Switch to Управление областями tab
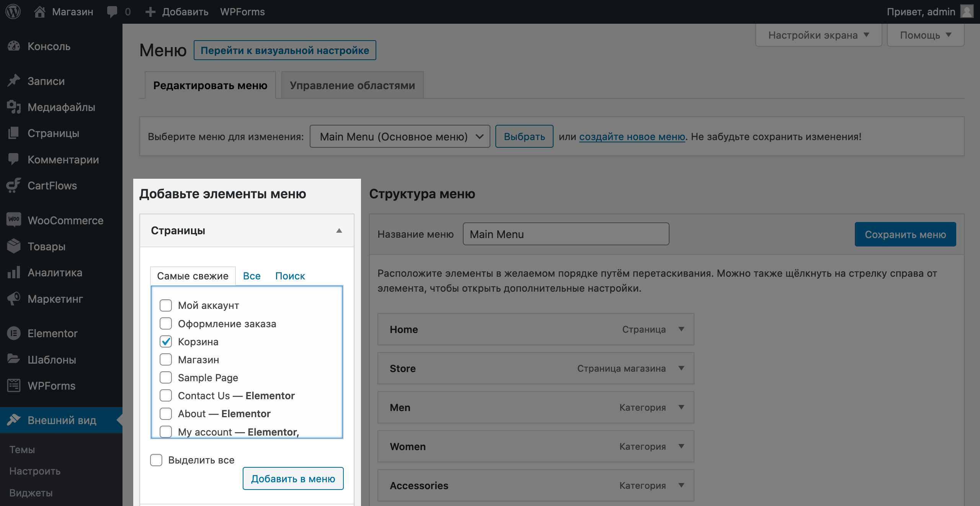 point(352,85)
